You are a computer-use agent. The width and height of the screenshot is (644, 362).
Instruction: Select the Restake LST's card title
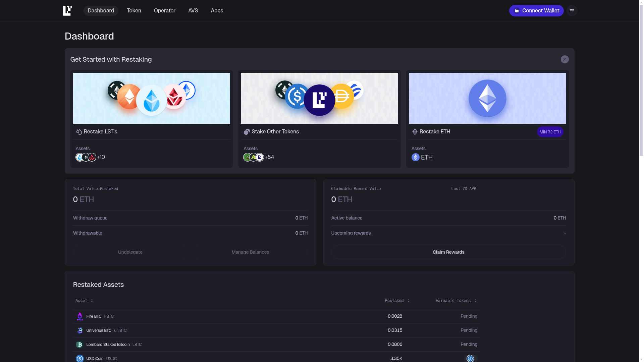pos(101,132)
